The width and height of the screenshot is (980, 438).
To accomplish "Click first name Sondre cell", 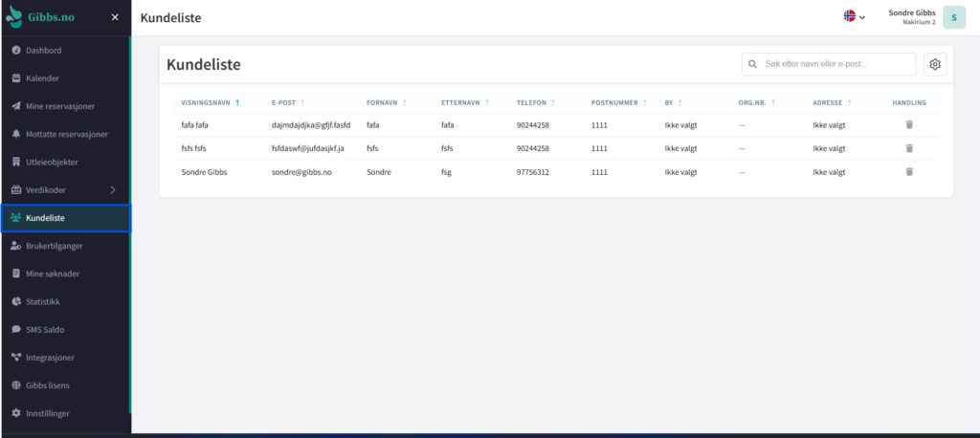I will 379,172.
